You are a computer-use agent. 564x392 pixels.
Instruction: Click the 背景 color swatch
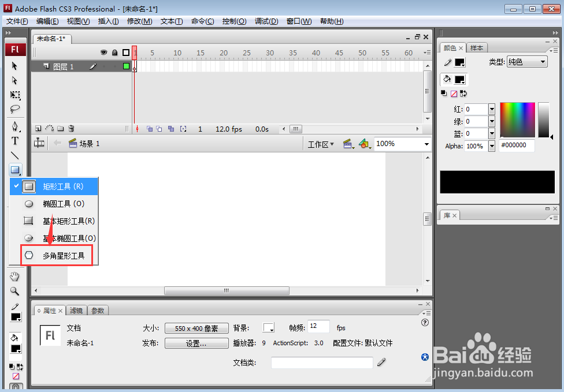pos(268,328)
